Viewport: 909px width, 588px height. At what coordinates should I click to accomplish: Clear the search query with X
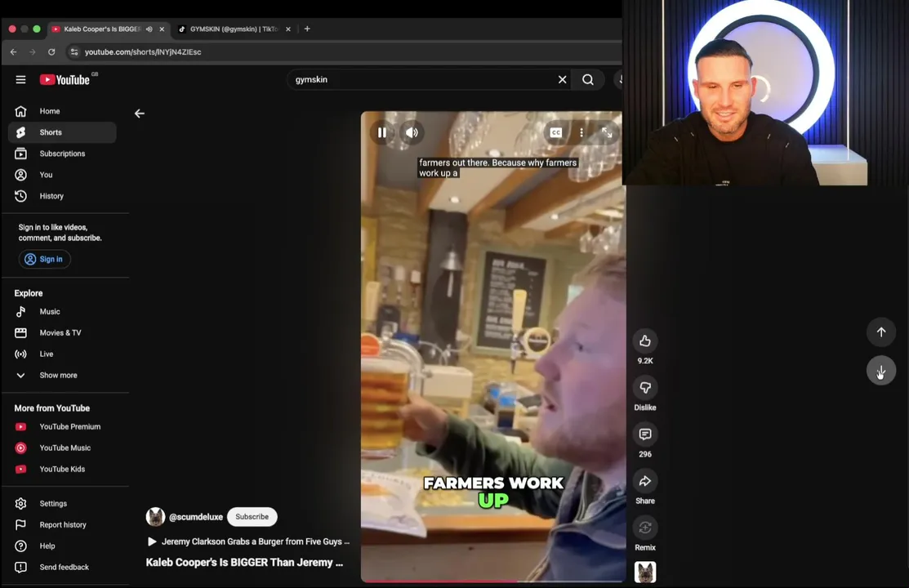point(563,79)
